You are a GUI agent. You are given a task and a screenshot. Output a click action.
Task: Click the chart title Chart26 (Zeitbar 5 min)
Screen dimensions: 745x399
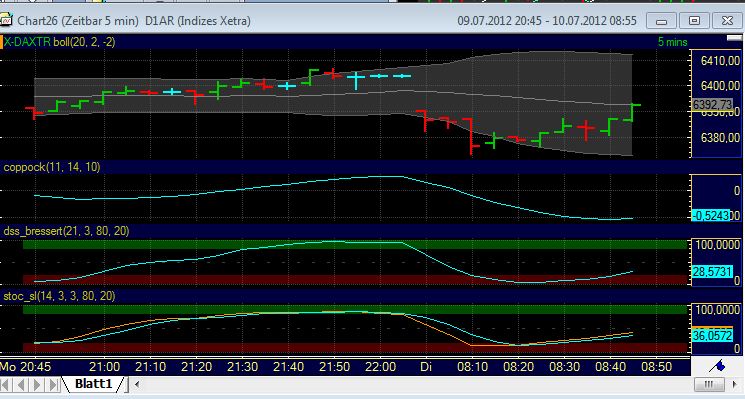point(78,21)
